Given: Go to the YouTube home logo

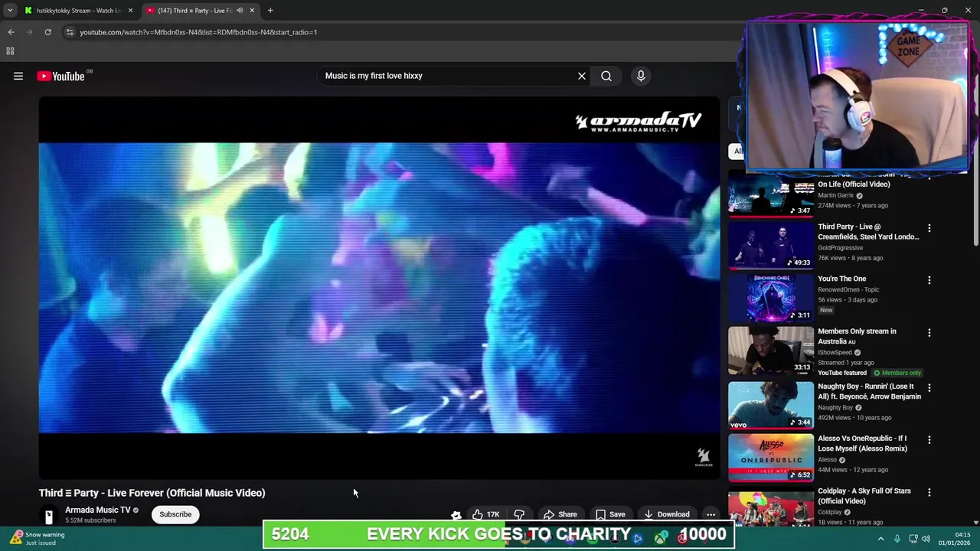Looking at the screenshot, I should click(x=60, y=76).
